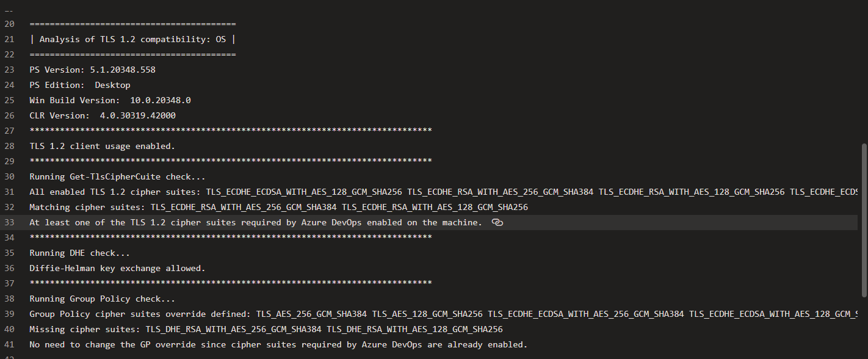Select line number 23 beside PS Version
Viewport: 868px width, 359px height.
(9, 70)
